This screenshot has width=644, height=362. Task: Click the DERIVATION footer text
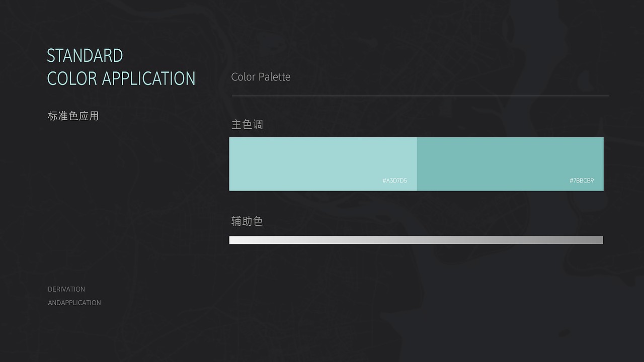coord(66,289)
